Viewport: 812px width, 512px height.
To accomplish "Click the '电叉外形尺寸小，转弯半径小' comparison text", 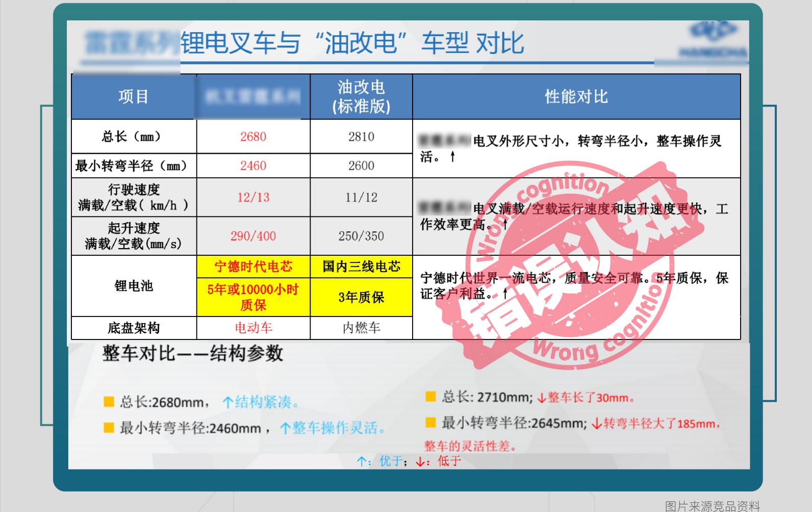I will (571, 148).
